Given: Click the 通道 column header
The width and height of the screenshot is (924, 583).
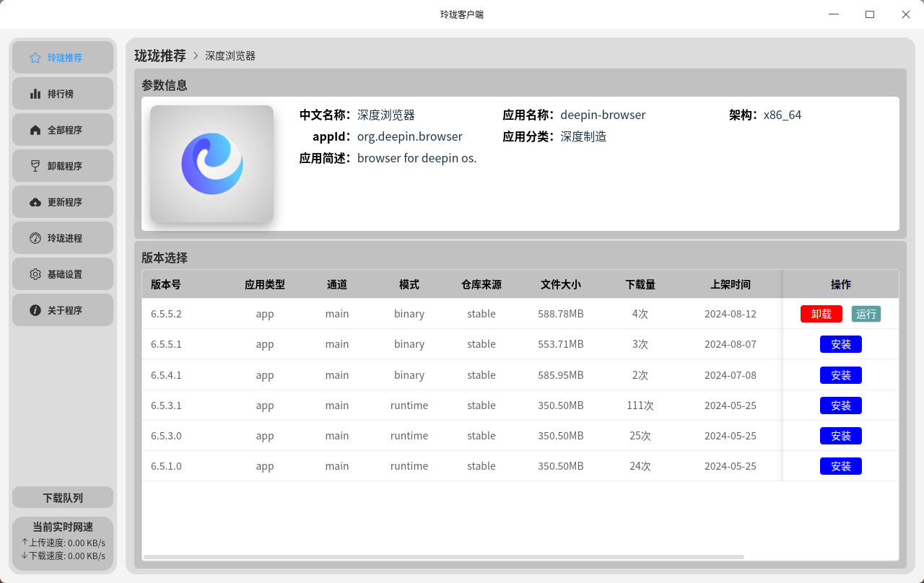Looking at the screenshot, I should 337,284.
